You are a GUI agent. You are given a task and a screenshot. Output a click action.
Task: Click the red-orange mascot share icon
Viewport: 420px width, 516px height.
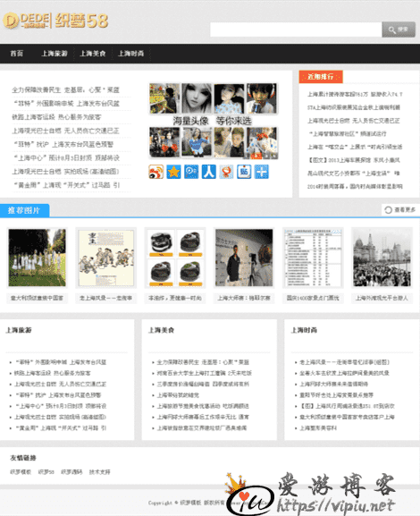[x=226, y=172]
